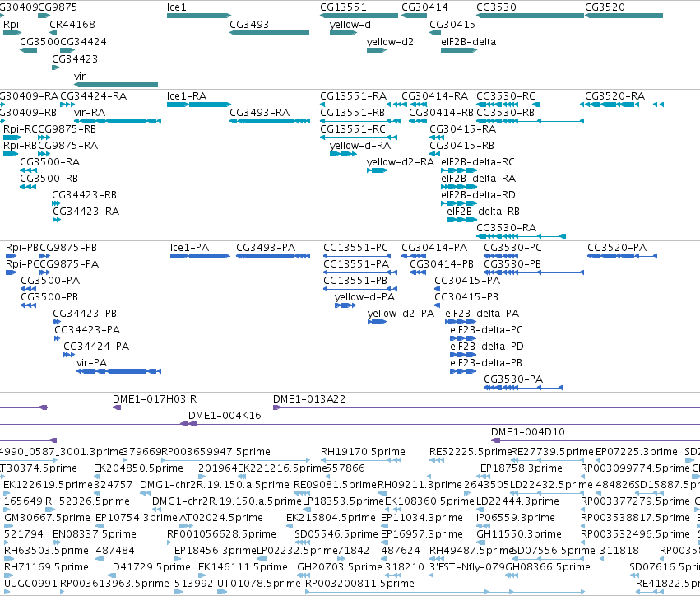Select the yellow-d2-RA transcript label
This screenshot has height=596, width=700.
(401, 162)
